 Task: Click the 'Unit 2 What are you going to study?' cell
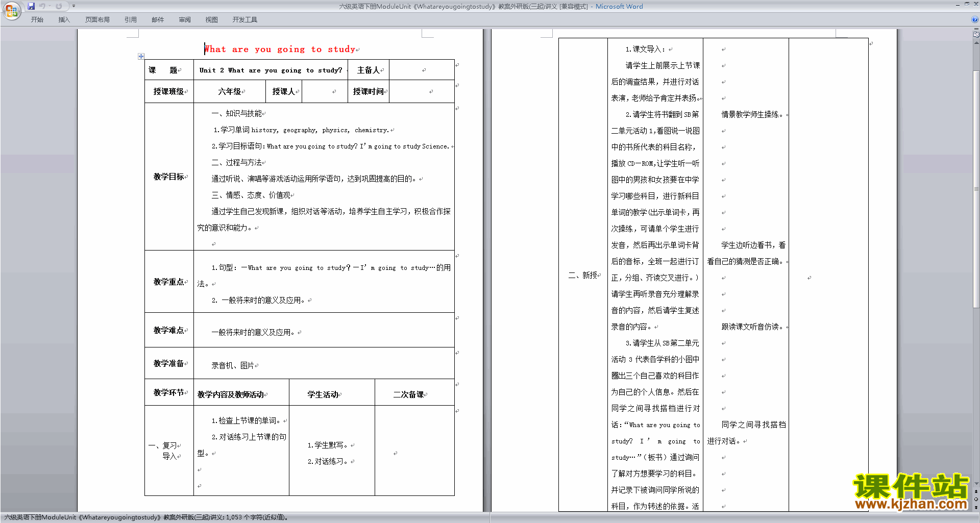point(271,70)
